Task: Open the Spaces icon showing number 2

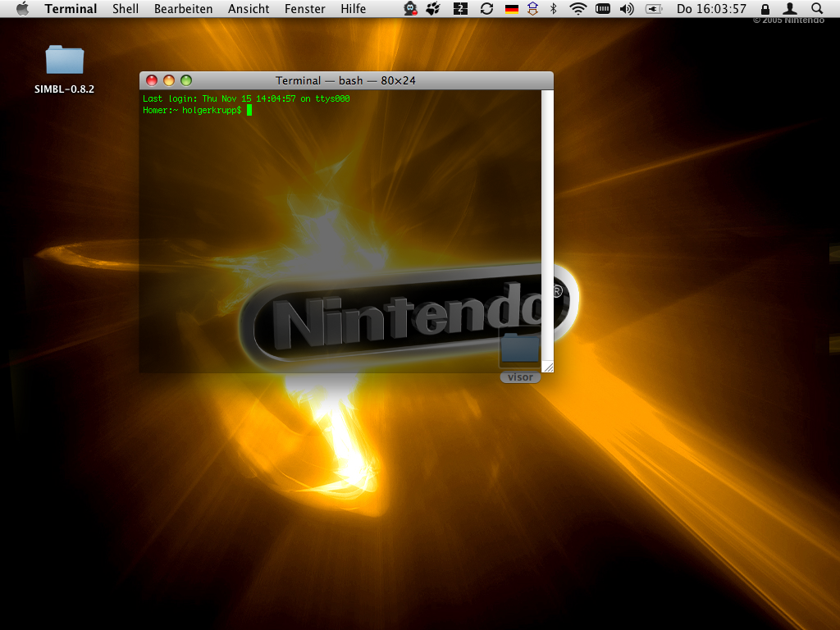Action: click(x=460, y=8)
